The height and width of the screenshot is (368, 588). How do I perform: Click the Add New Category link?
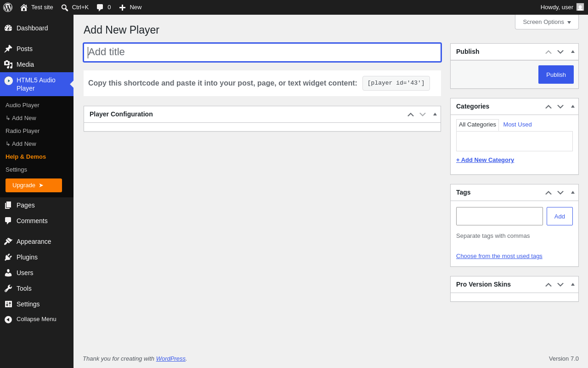point(485,160)
